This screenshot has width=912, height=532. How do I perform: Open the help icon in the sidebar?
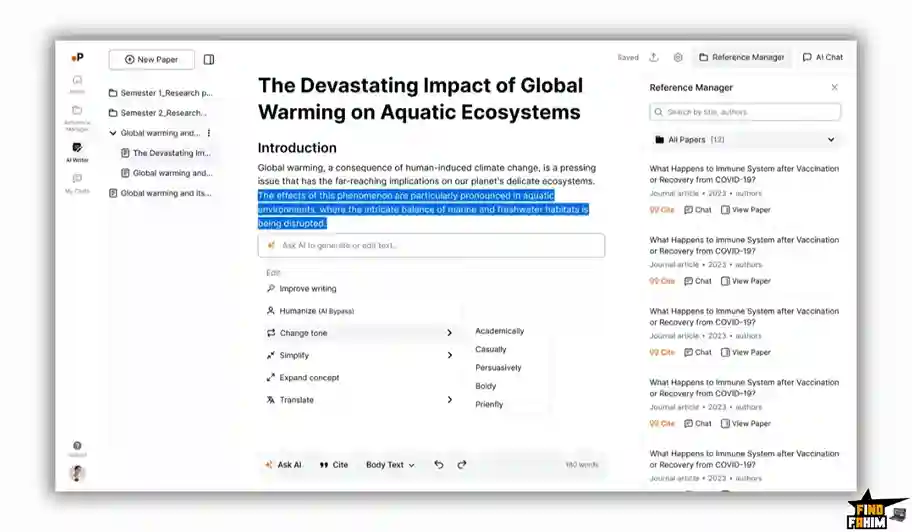(77, 446)
